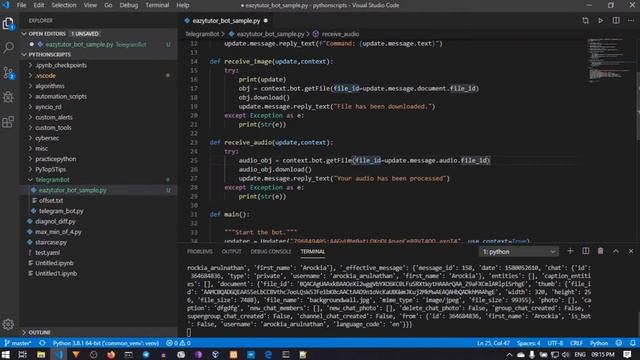Open Task View on taskbar
This screenshot has width=640, height=360.
(x=23, y=355)
